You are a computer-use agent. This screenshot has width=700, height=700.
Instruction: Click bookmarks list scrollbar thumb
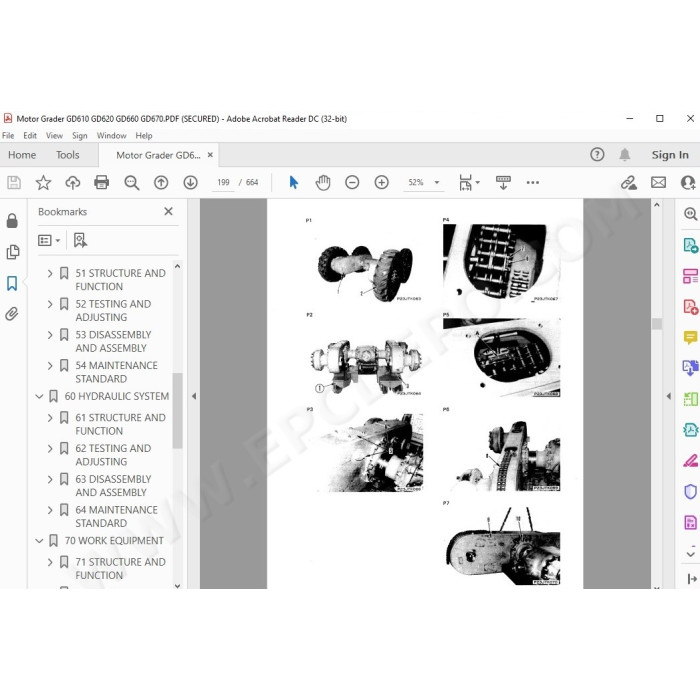pos(177,410)
